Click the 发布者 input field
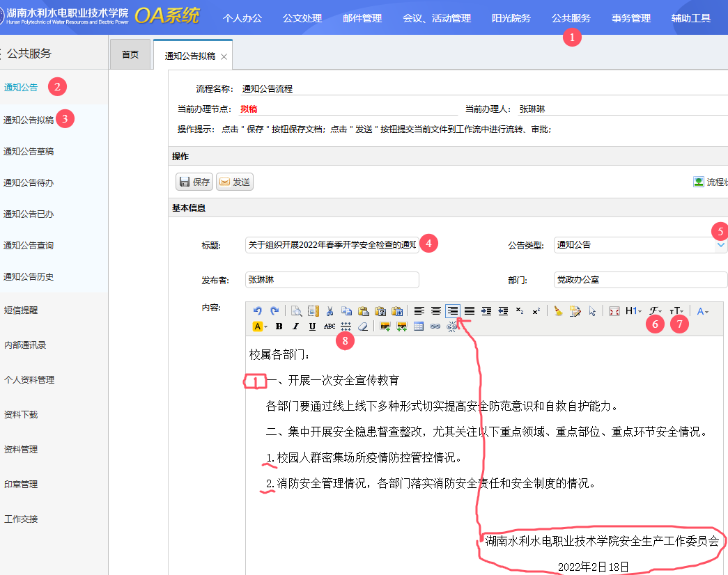This screenshot has width=728, height=575. 332,280
